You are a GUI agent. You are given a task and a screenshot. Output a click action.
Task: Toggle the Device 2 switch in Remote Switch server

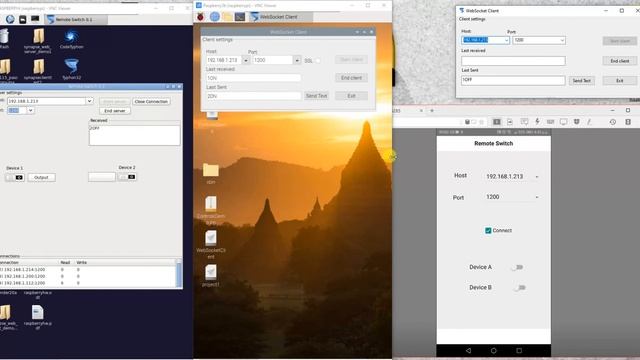tap(127, 177)
